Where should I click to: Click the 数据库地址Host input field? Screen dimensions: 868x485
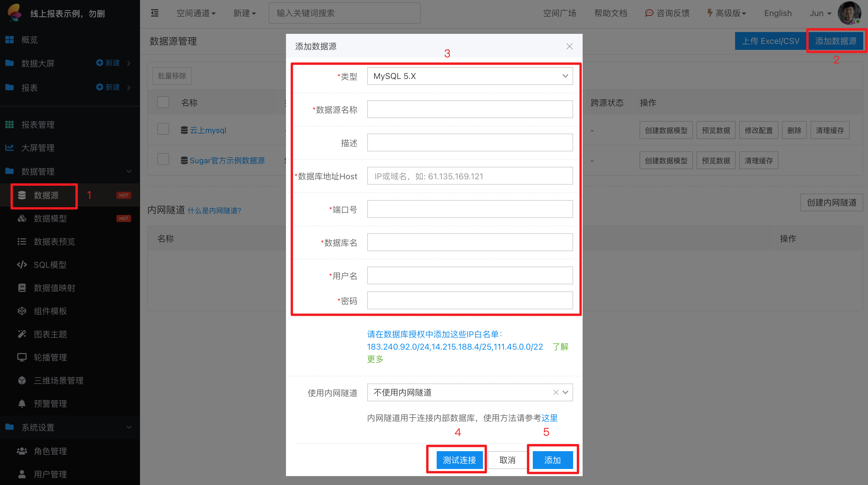470,176
